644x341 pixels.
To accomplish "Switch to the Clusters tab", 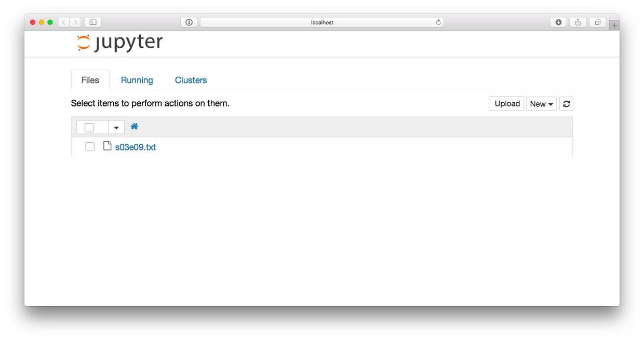I will [x=191, y=80].
